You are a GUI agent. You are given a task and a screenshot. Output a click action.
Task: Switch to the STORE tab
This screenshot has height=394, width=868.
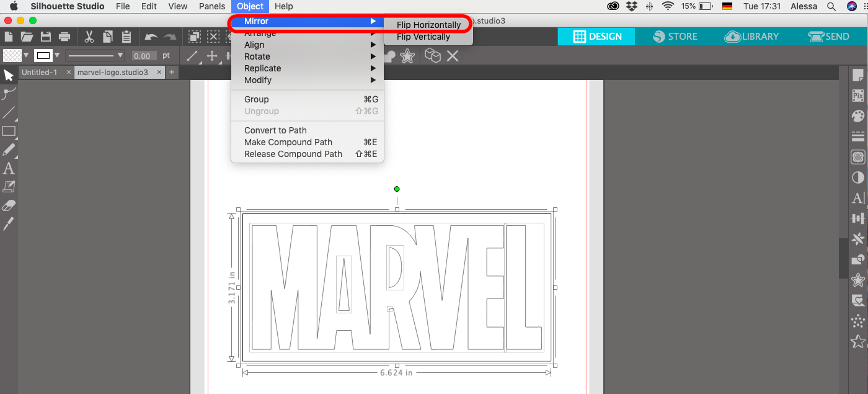click(x=675, y=37)
